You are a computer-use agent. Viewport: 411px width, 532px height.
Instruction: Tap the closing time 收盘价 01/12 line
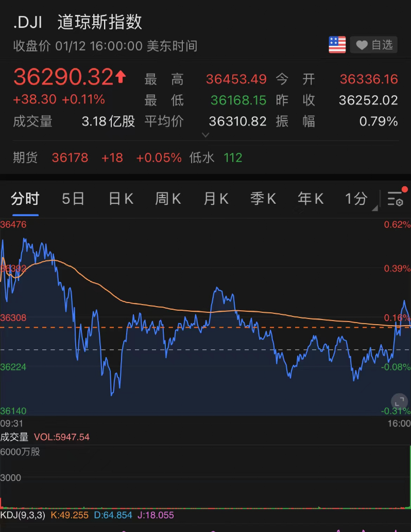coord(105,46)
